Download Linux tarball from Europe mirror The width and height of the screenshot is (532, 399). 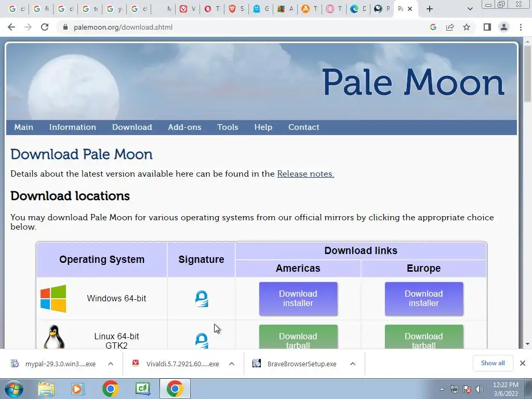pyautogui.click(x=424, y=337)
